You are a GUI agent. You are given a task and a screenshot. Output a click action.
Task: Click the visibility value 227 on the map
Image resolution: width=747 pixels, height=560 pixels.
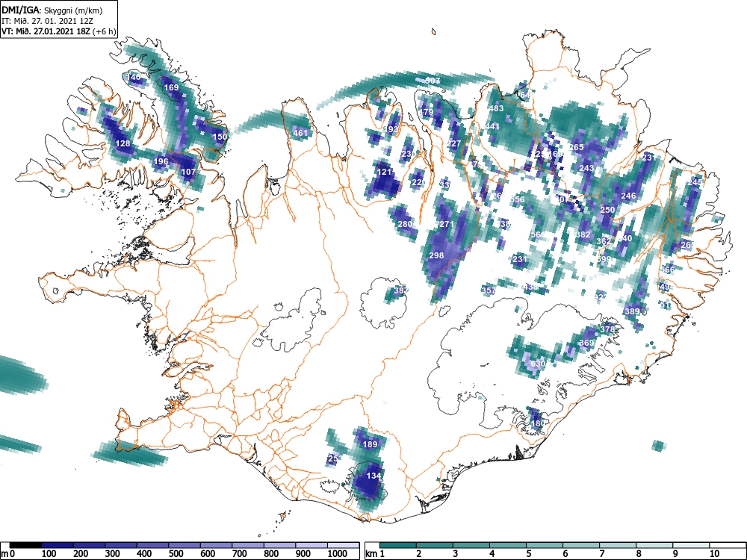point(453,143)
